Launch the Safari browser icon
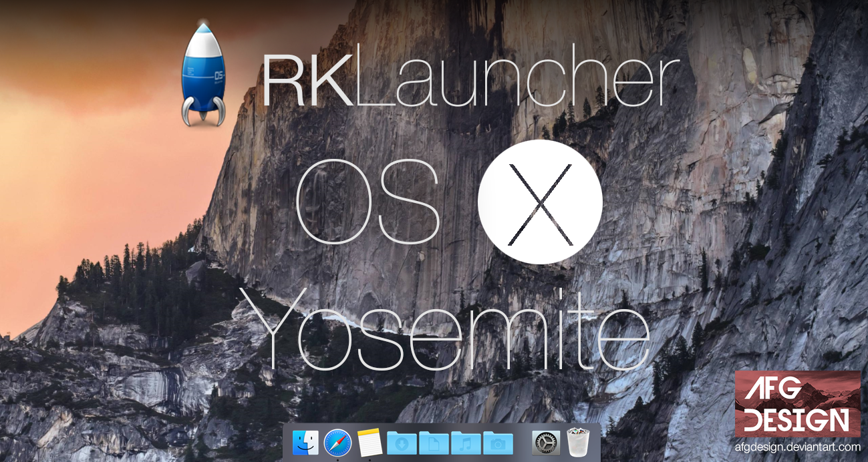Viewport: 868px width, 462px height. click(x=337, y=442)
